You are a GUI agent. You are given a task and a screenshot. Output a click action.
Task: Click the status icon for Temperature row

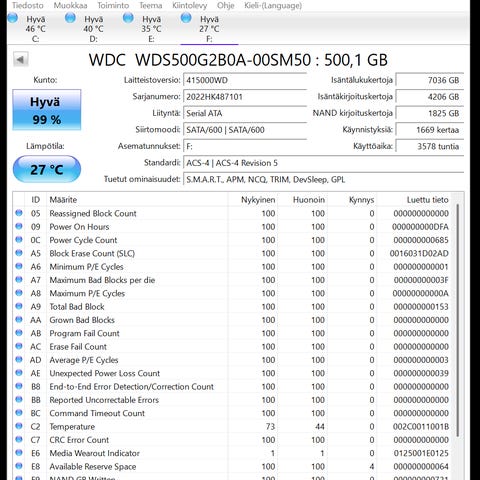[19, 426]
